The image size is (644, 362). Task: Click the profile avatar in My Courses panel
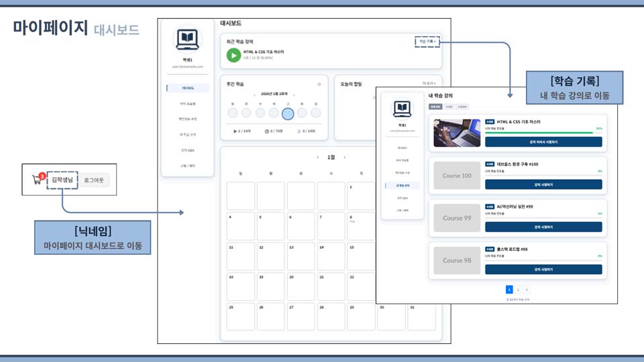click(x=402, y=108)
